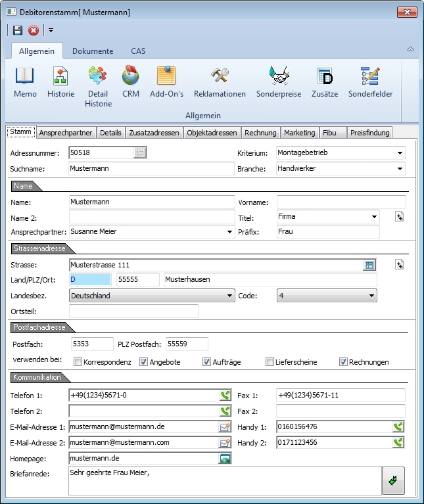Open the Sonderfelder icon
424x504 pixels.
point(370,76)
